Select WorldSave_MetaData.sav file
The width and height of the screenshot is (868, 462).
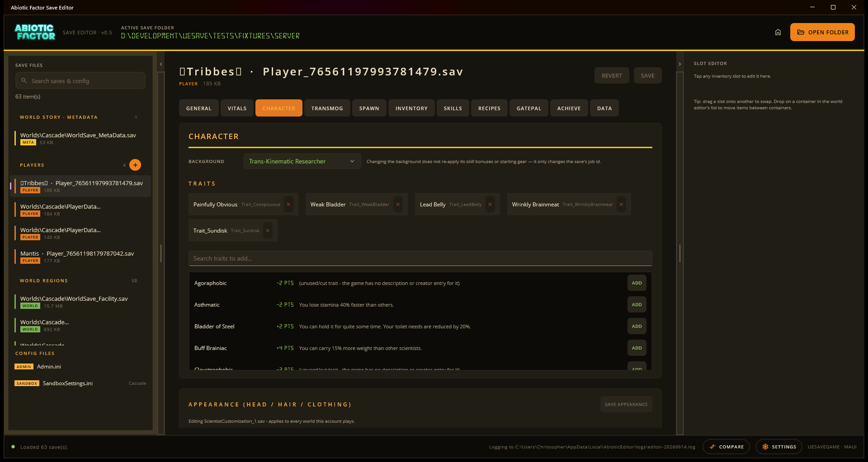(80, 139)
